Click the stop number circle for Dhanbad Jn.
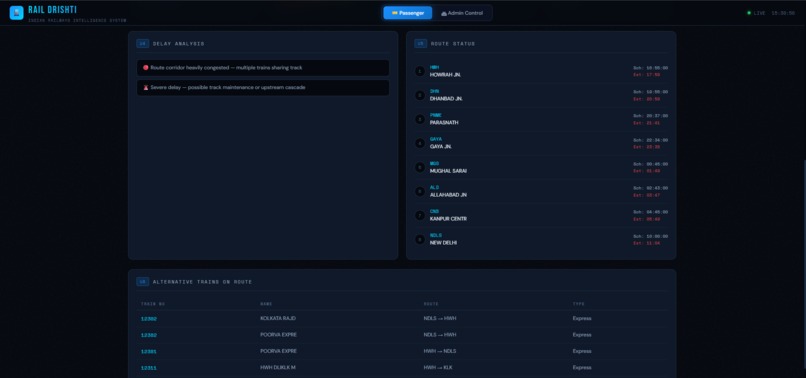The image size is (806, 378). (419, 95)
